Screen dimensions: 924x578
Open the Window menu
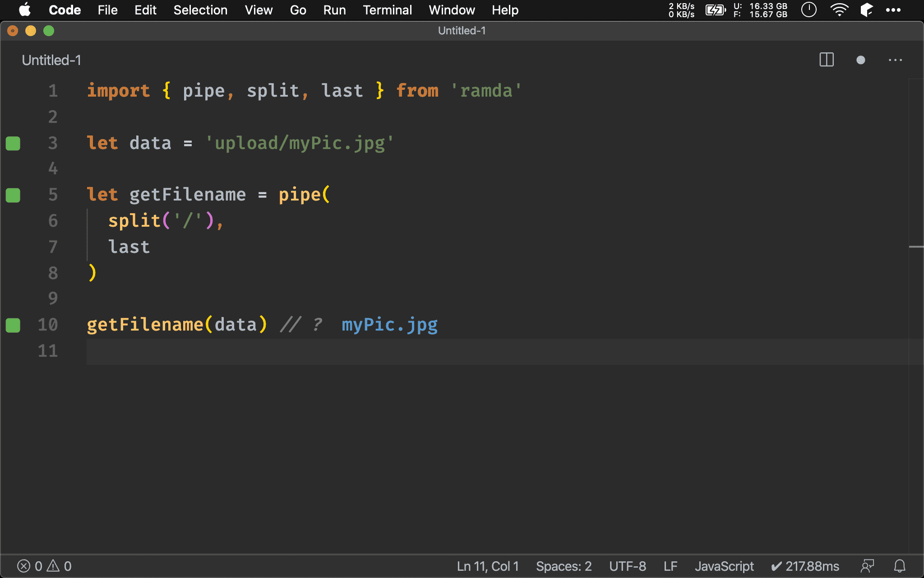(x=452, y=10)
